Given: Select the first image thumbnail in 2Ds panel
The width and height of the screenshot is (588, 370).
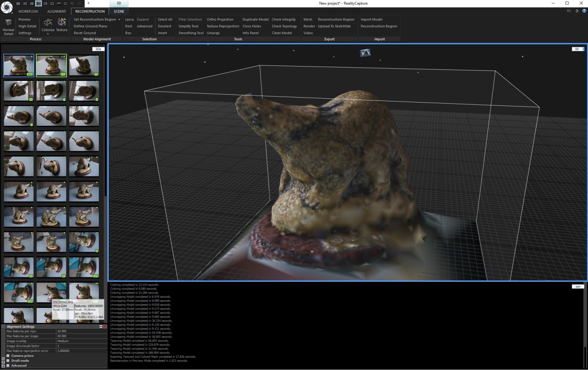Looking at the screenshot, I should [x=19, y=65].
